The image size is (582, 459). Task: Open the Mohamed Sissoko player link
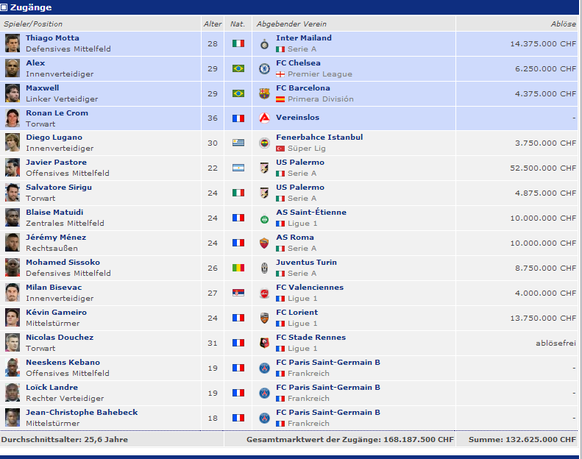pos(63,262)
